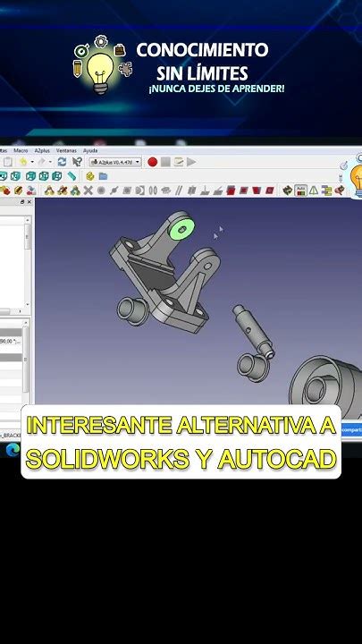Viewport: 362px width, 644px height.
Task: Start macro recording with red circle button
Action: 152,162
